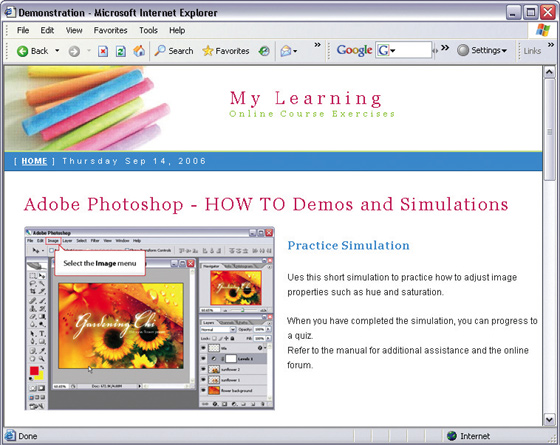
Task: Open the IE Favorites menu
Action: [110, 30]
